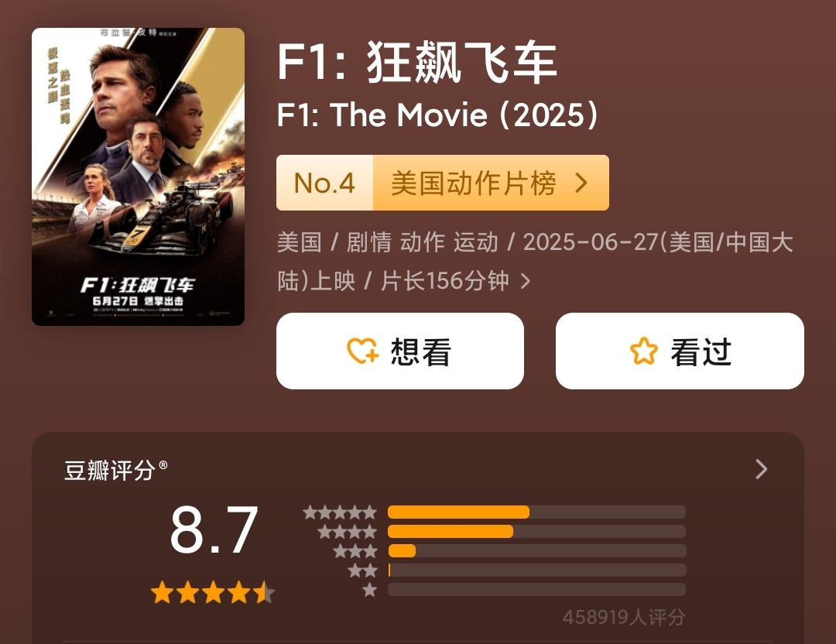Tap the five-star icons row
Image resolution: width=836 pixels, height=644 pixels.
click(x=340, y=512)
